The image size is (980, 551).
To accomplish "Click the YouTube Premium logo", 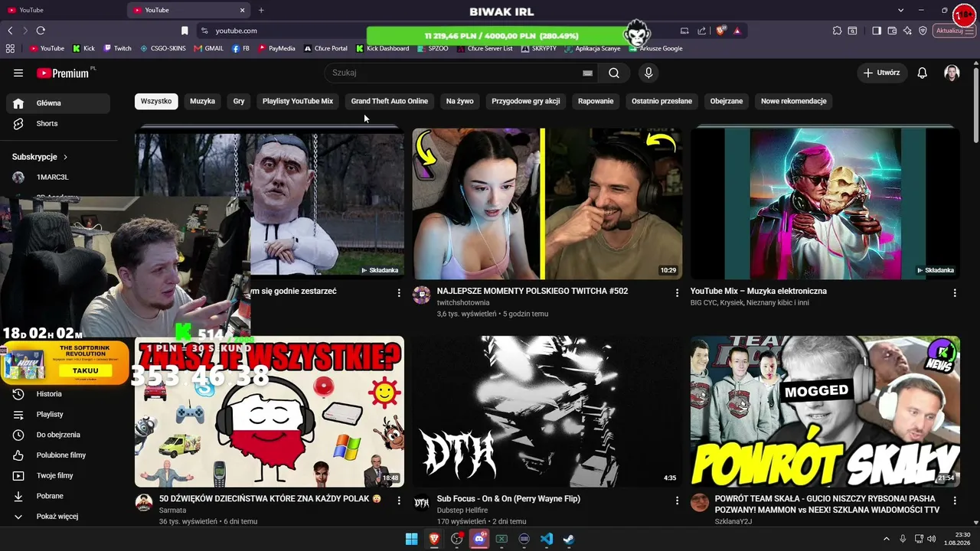I will [x=64, y=73].
